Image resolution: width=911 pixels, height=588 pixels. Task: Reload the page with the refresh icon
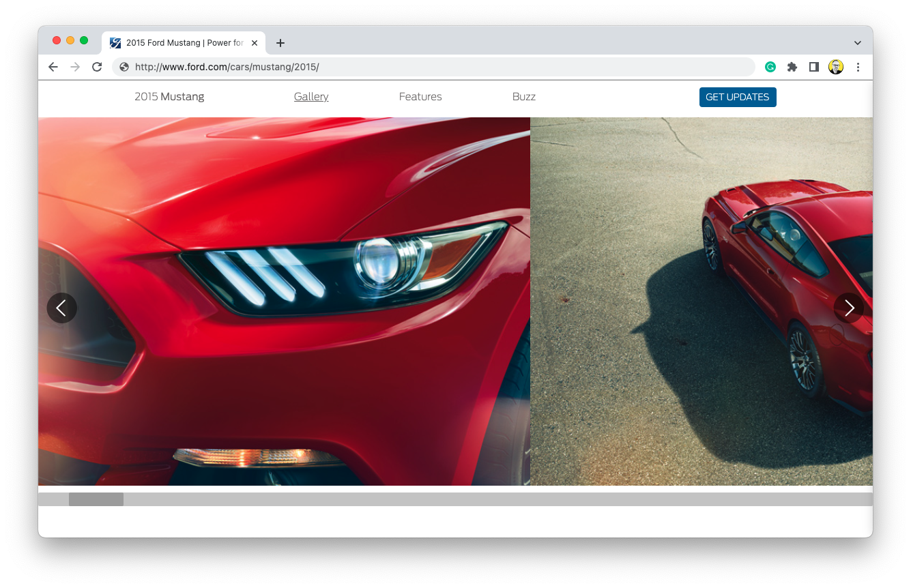(x=97, y=67)
